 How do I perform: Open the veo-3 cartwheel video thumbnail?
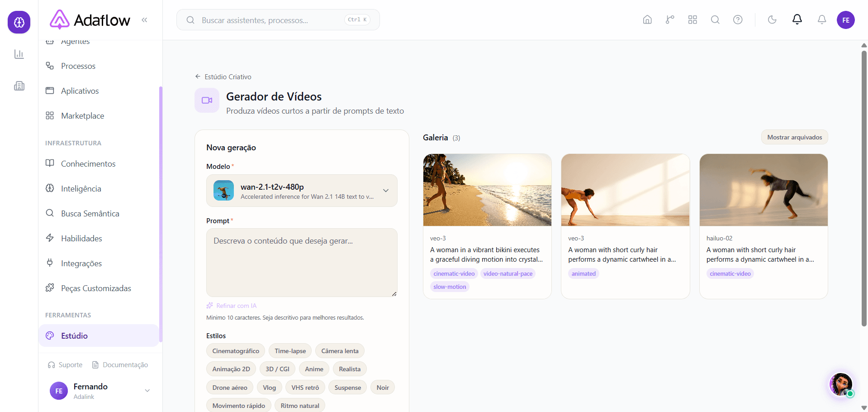click(x=625, y=190)
